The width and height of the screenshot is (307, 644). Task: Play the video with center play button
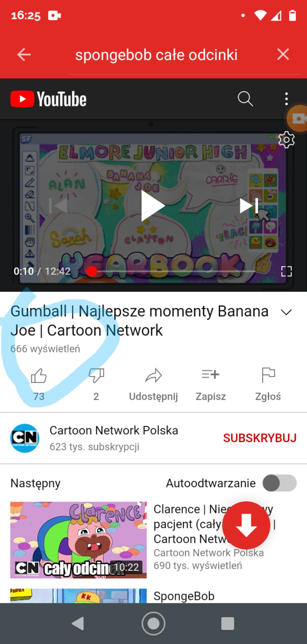tap(153, 206)
